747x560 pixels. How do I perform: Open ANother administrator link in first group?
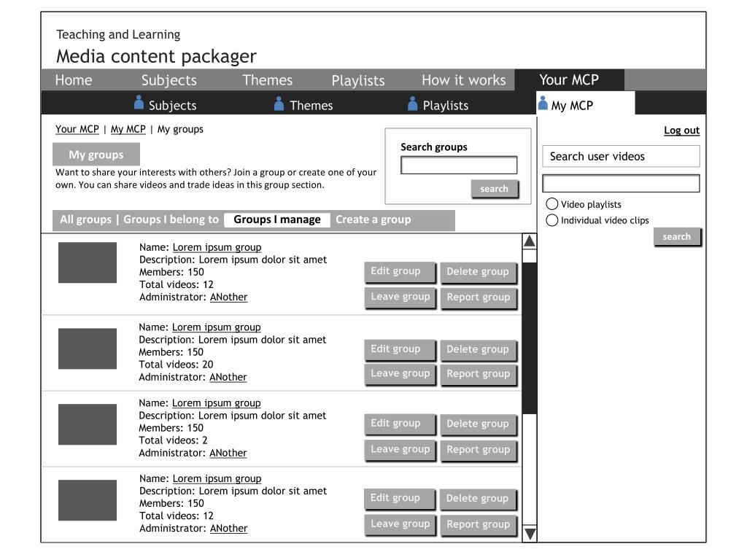point(228,297)
